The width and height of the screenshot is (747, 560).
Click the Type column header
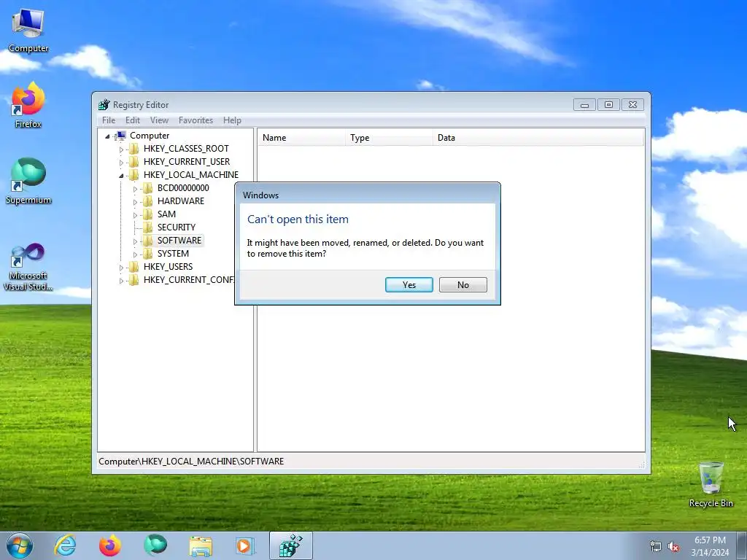click(x=389, y=138)
